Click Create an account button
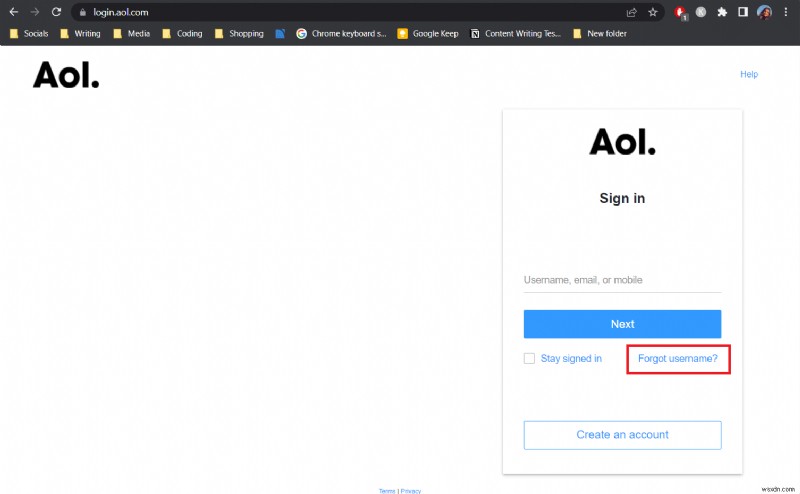 point(622,435)
